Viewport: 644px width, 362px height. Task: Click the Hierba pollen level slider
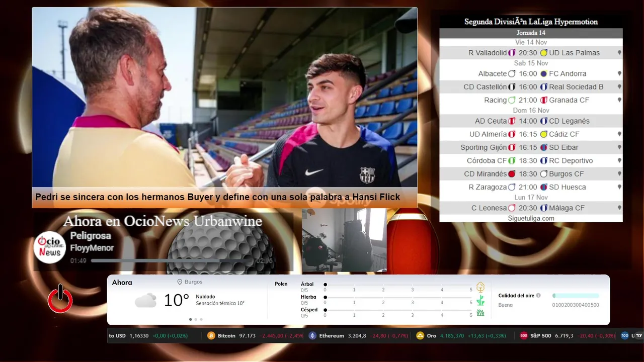(398, 298)
